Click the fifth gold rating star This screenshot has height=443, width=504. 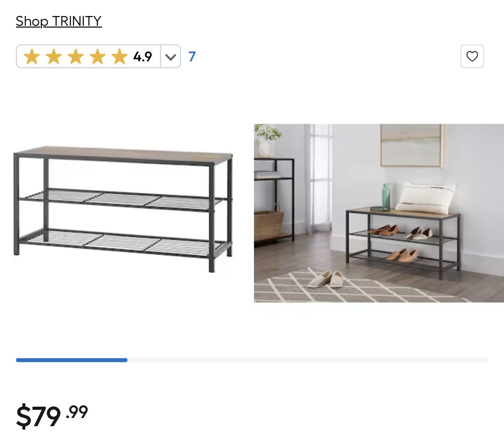(x=119, y=57)
